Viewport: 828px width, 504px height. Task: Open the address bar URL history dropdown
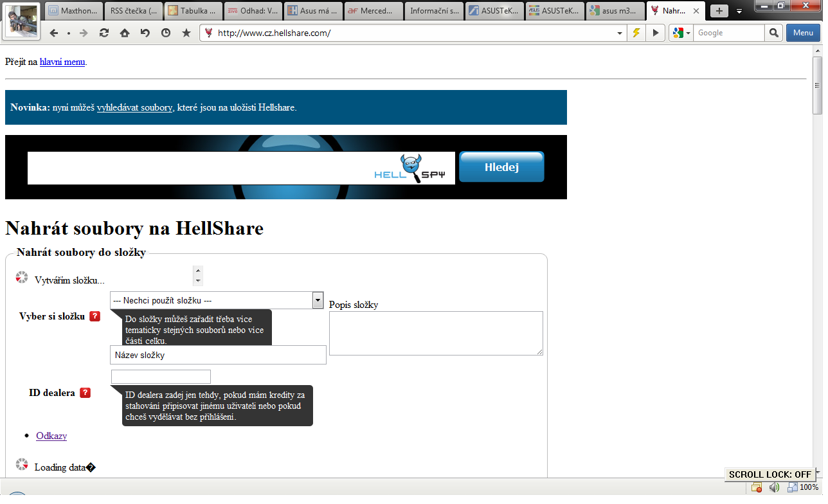[620, 33]
